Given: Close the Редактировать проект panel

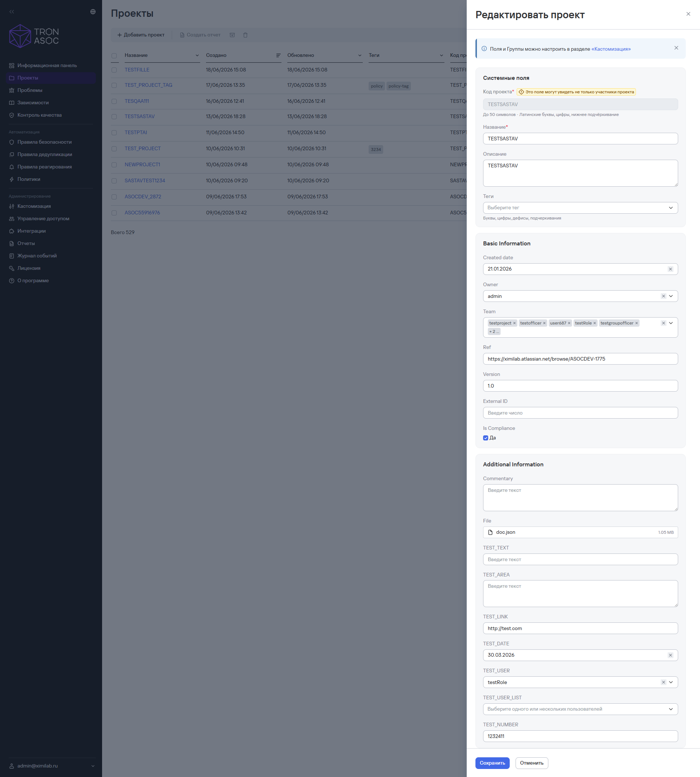Looking at the screenshot, I should pos(688,14).
